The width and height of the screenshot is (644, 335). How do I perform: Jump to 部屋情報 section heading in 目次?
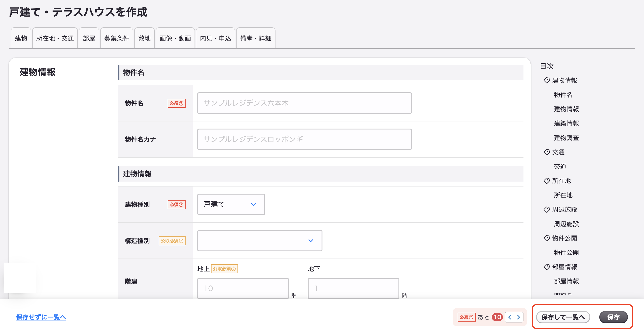click(x=564, y=267)
